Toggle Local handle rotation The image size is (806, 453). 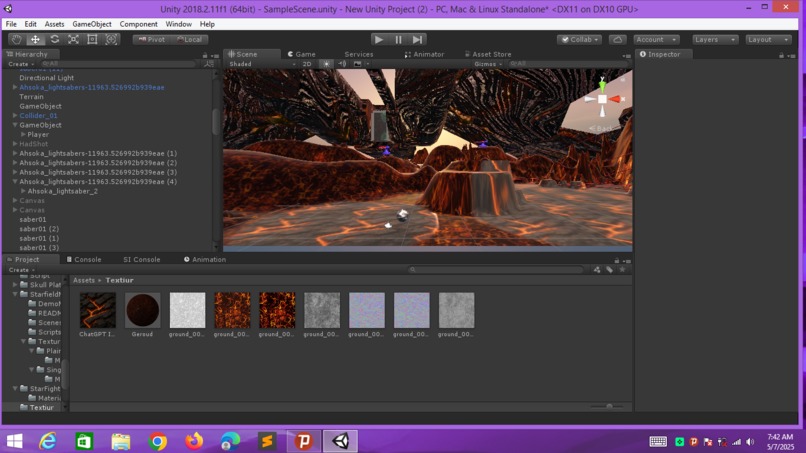(190, 40)
